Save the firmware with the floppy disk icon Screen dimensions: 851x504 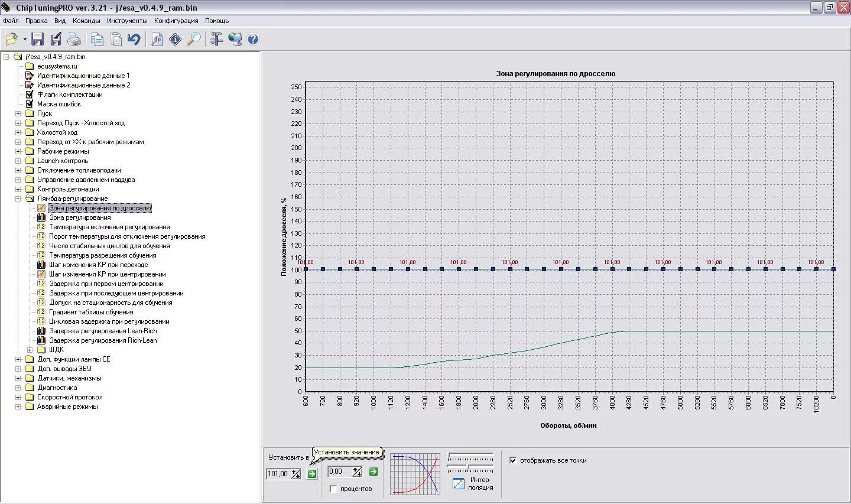(38, 40)
